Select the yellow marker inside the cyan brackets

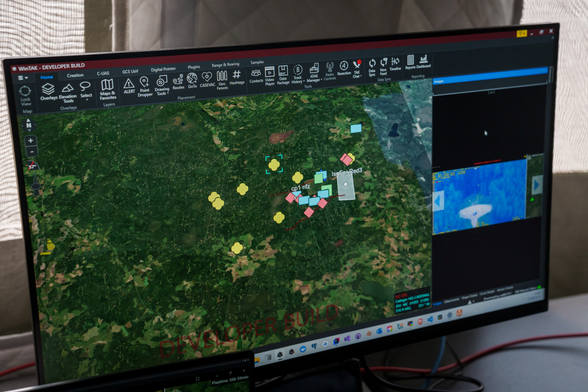[x=274, y=165]
